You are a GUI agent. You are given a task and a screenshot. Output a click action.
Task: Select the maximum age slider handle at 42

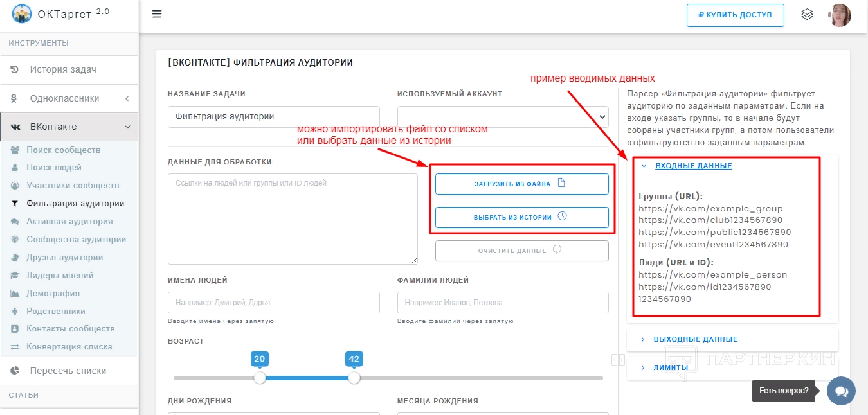(354, 378)
